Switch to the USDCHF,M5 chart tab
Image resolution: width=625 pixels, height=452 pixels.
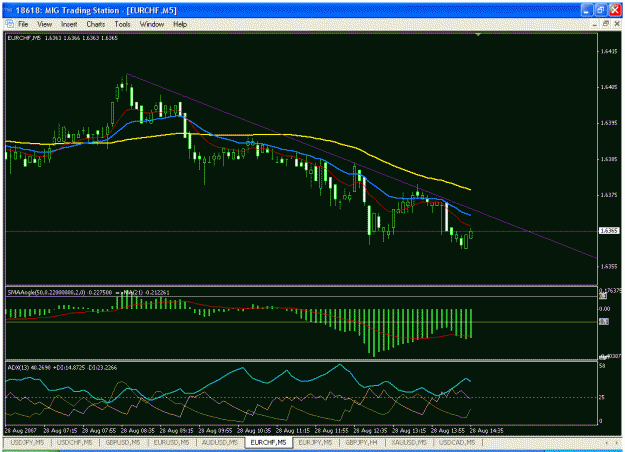75,442
